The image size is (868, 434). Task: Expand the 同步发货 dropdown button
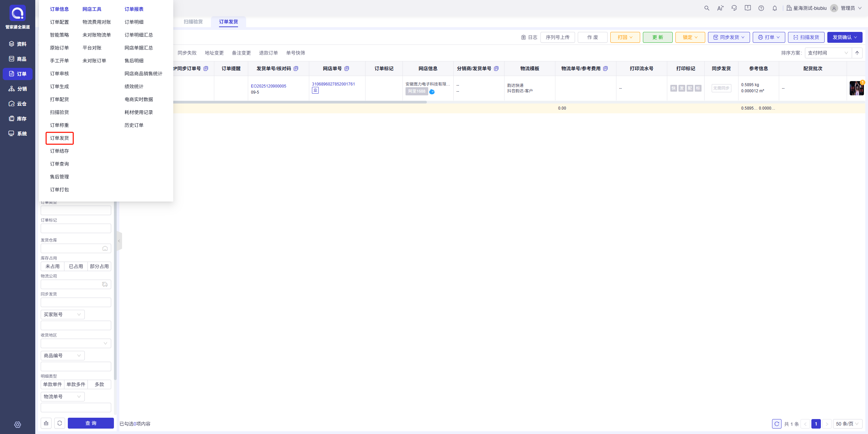(x=729, y=37)
